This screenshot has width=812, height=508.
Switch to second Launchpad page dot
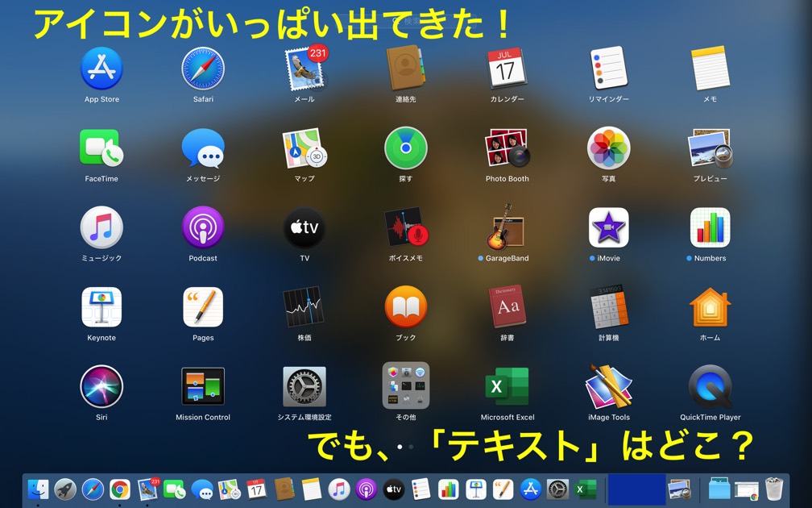[x=411, y=447]
